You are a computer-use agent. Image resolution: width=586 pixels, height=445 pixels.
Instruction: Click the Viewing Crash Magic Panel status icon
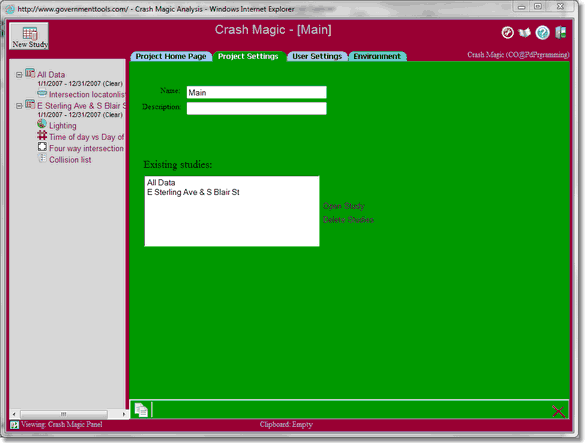pyautogui.click(x=14, y=425)
